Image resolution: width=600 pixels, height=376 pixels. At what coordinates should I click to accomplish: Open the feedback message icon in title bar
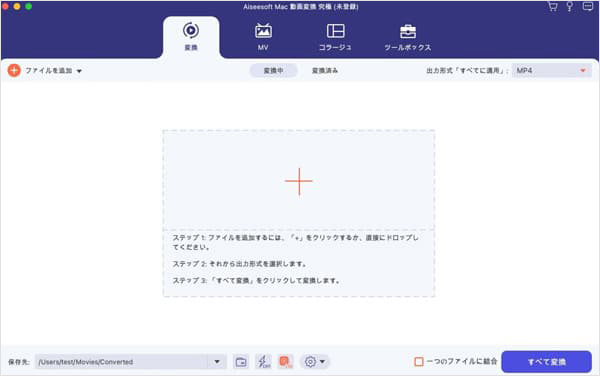tap(587, 7)
